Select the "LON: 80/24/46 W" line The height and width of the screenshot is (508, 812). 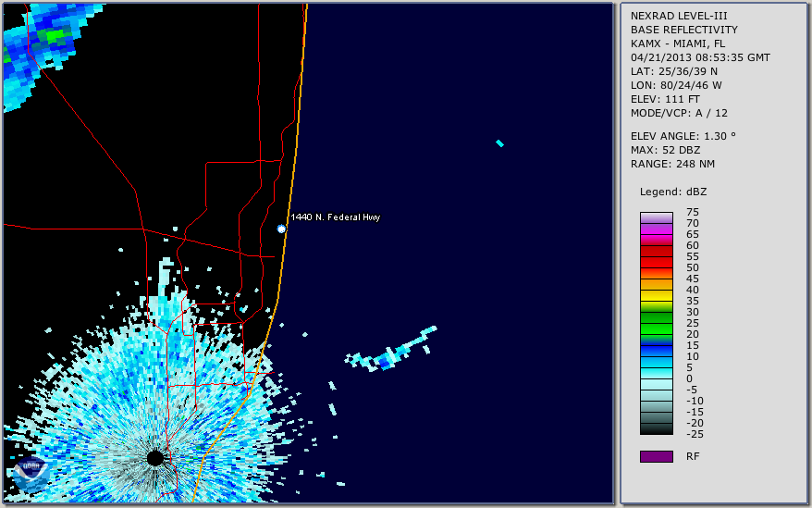676,85
